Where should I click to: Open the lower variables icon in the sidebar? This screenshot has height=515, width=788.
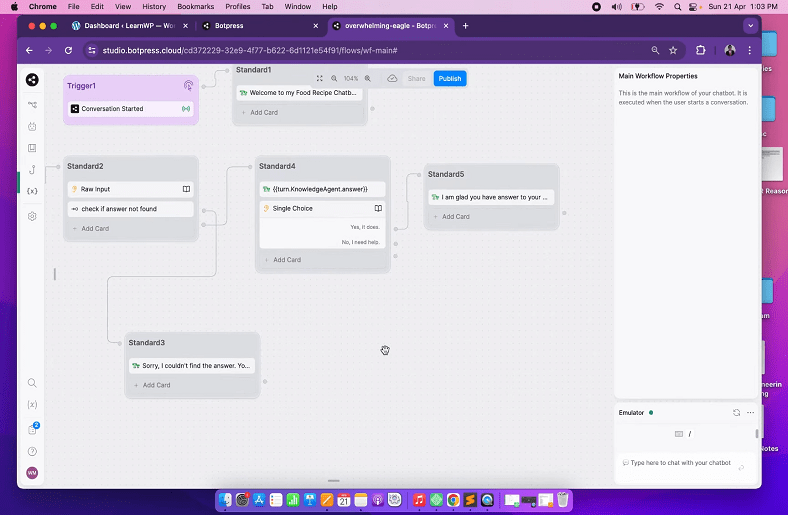point(32,405)
